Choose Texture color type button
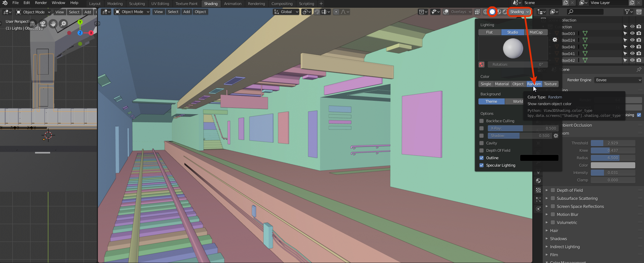The width and height of the screenshot is (644, 263). coord(550,84)
